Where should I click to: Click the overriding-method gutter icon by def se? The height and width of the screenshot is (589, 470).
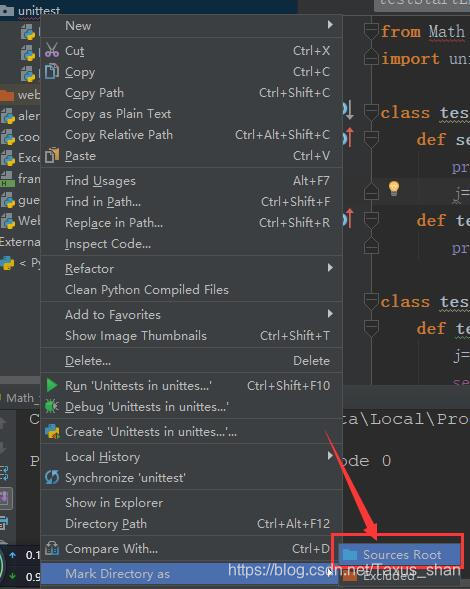[348, 137]
